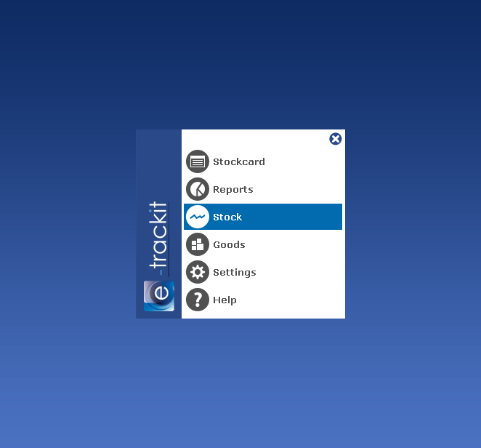
Task: Click the Stock wave-line icon
Action: coord(198,217)
